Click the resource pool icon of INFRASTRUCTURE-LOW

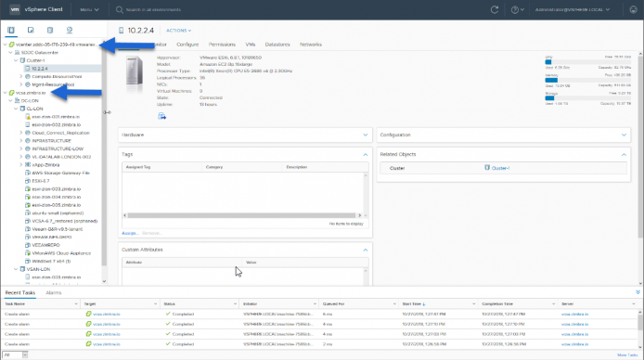pos(28,148)
